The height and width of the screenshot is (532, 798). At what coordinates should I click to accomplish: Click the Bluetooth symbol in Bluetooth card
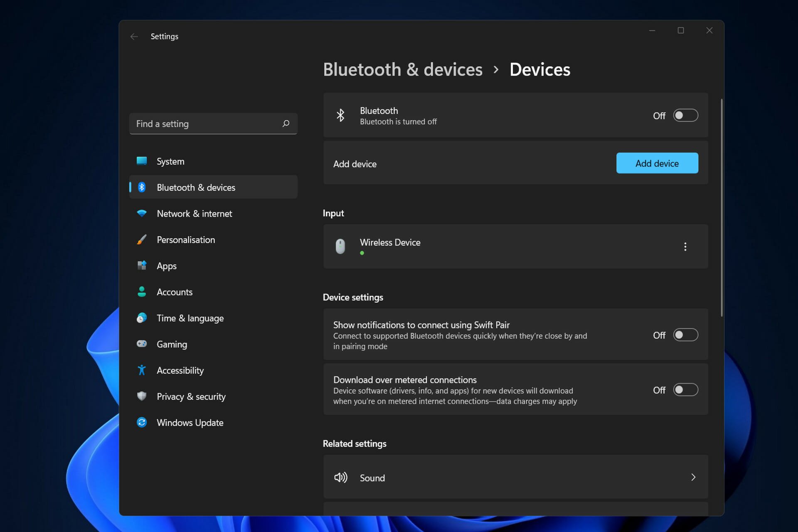[x=340, y=115]
